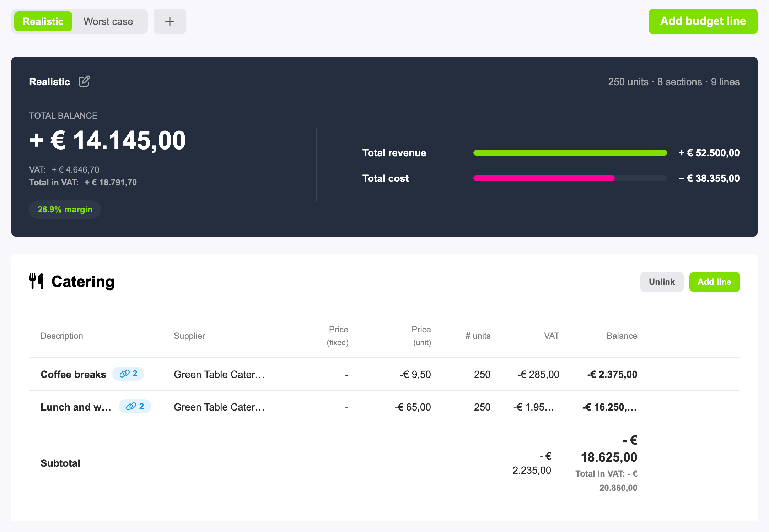This screenshot has width=769, height=532.
Task: Click supplier in Coffee breaks row
Action: 219,374
